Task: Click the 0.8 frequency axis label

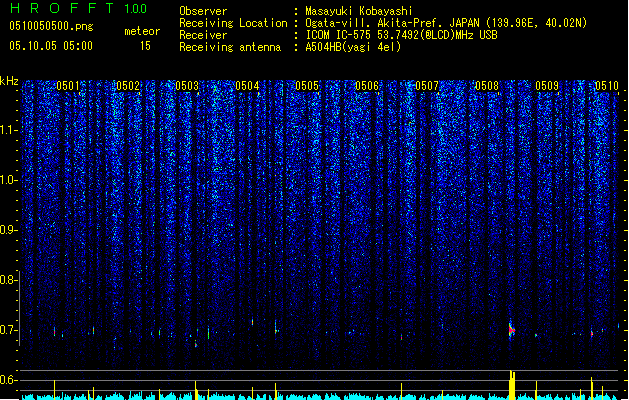Action: [x=8, y=280]
